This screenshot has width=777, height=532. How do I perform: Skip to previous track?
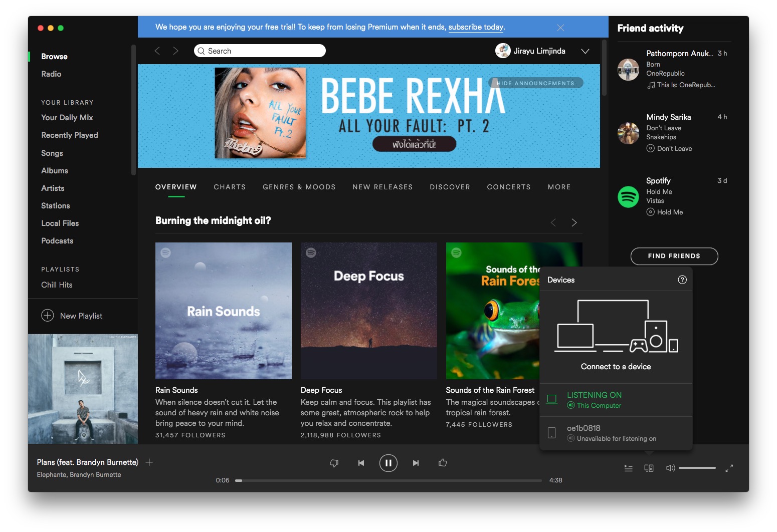(x=361, y=463)
